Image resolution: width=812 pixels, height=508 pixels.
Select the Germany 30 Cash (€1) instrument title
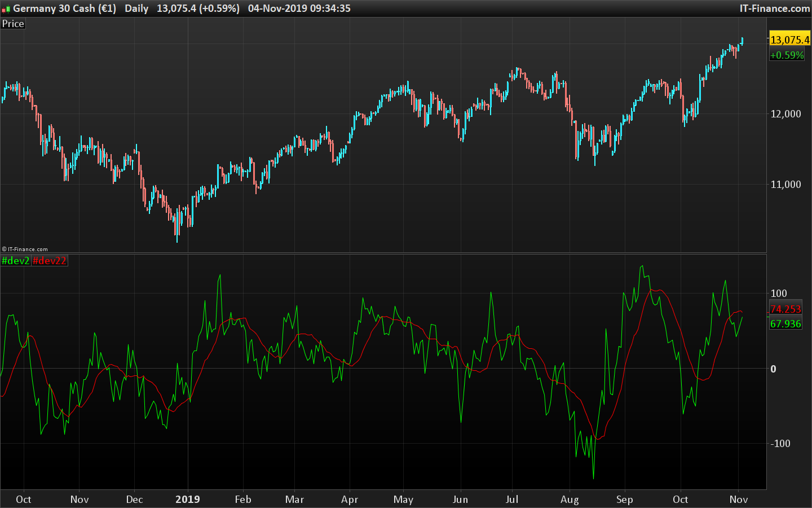point(64,8)
